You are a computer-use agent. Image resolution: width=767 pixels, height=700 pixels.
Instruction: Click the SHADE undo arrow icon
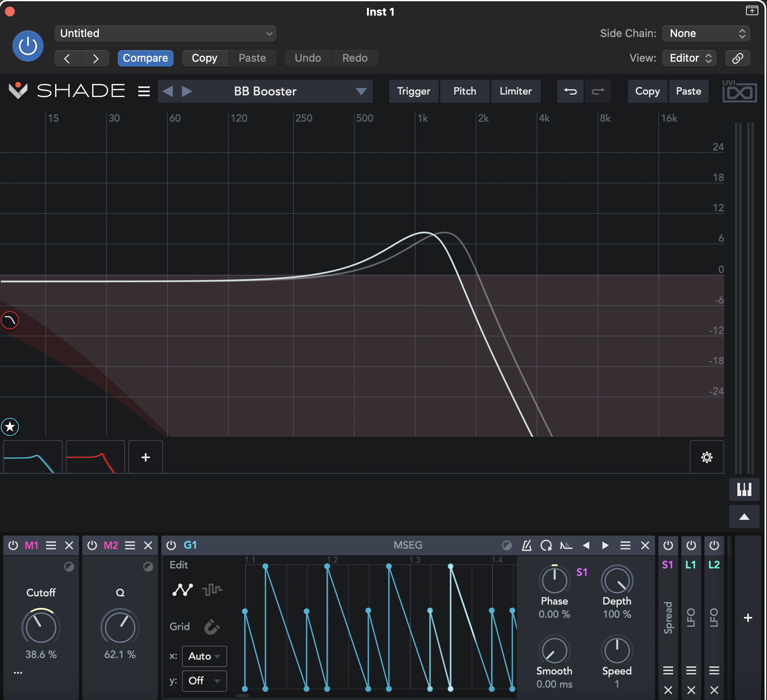coord(570,91)
